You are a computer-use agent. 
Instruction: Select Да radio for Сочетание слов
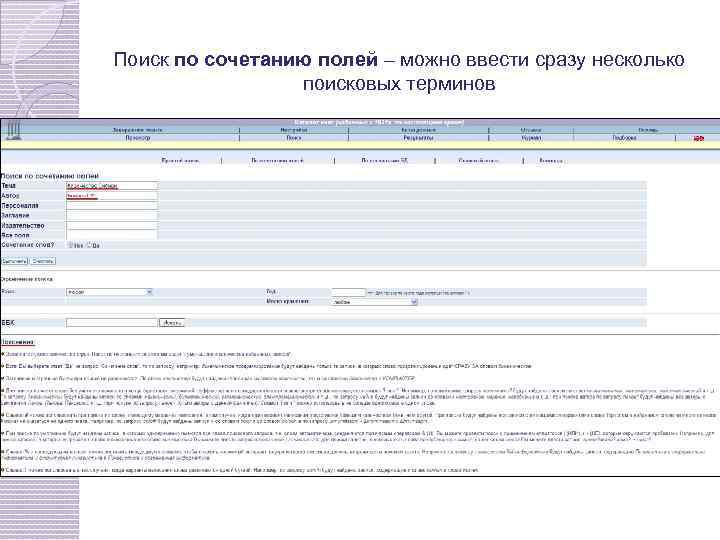tap(90, 246)
